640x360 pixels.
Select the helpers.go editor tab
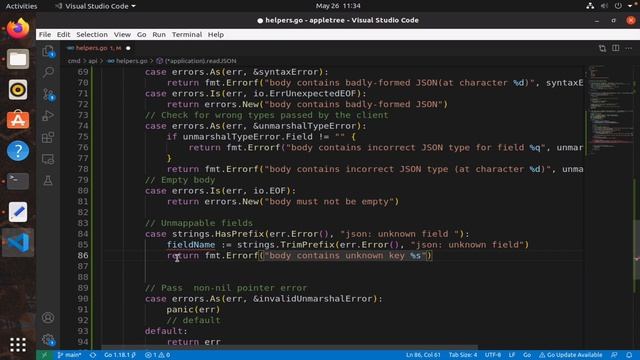pyautogui.click(x=97, y=48)
